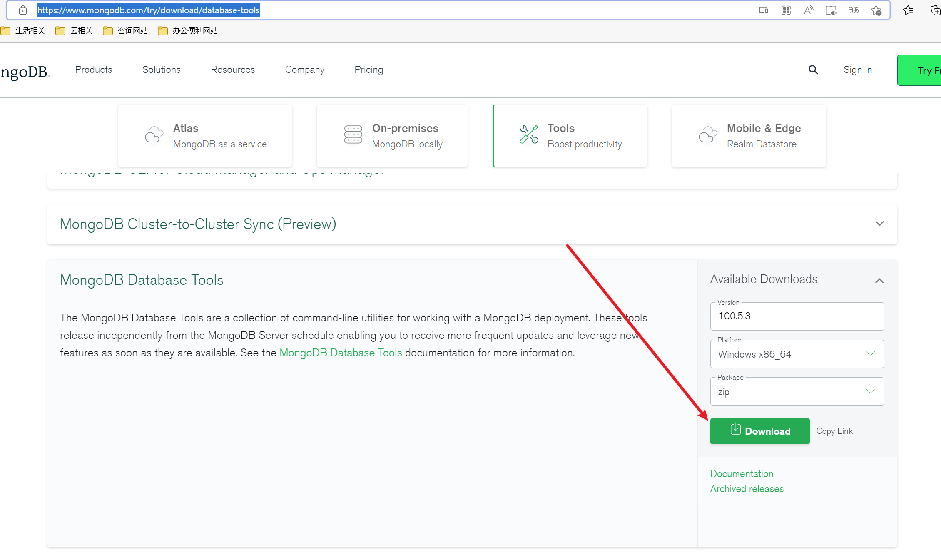Click the green Download button
941x560 pixels.
tap(760, 431)
